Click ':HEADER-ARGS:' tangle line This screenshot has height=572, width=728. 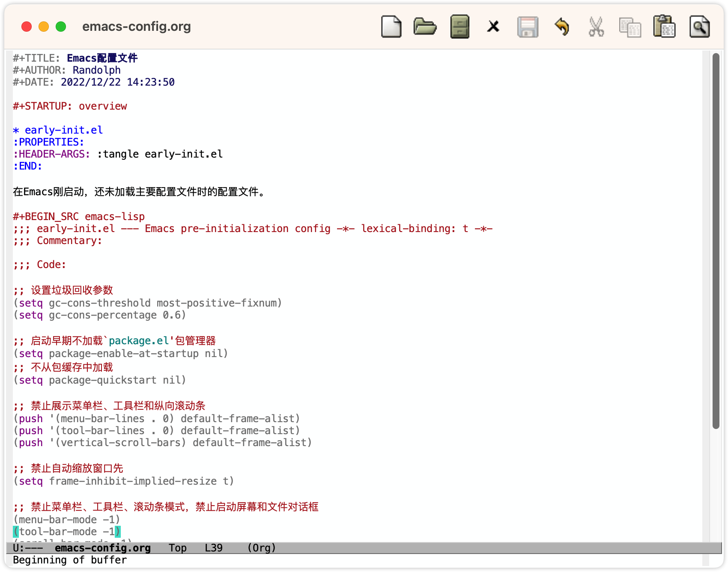tap(118, 154)
